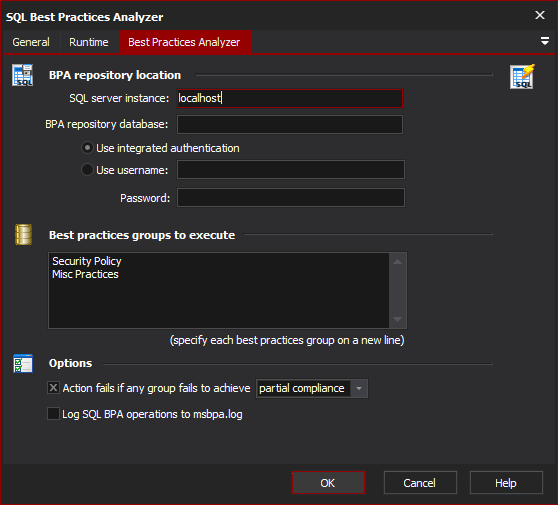Screen dimensions: 558x505
Task: Switch to the General tab
Action: [31, 42]
